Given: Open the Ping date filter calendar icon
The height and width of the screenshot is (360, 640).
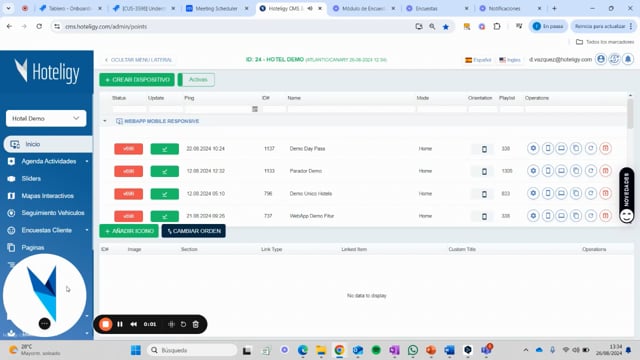Looking at the screenshot, I should [x=255, y=109].
